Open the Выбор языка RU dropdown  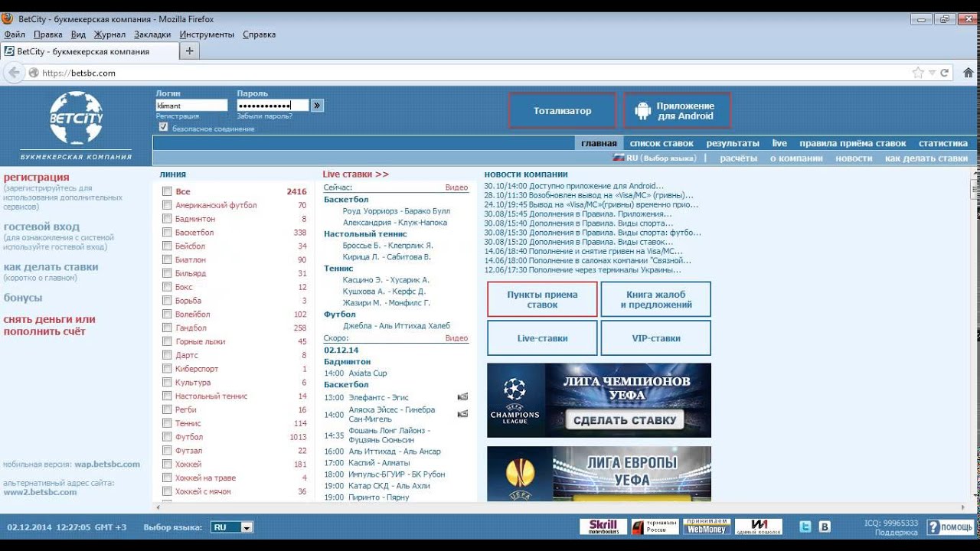pos(232,527)
